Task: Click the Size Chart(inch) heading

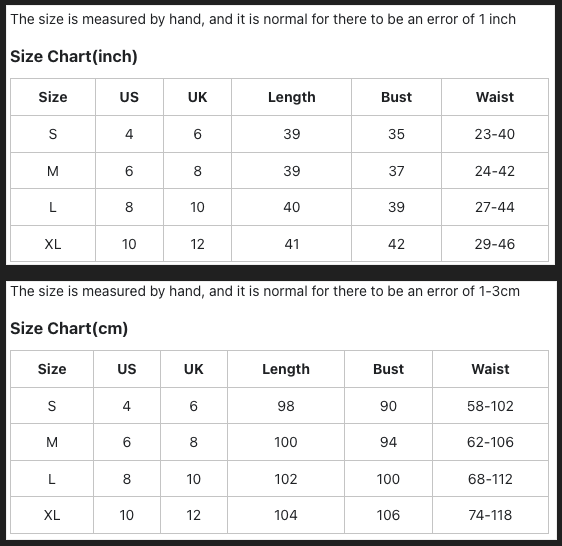Action: tap(74, 56)
